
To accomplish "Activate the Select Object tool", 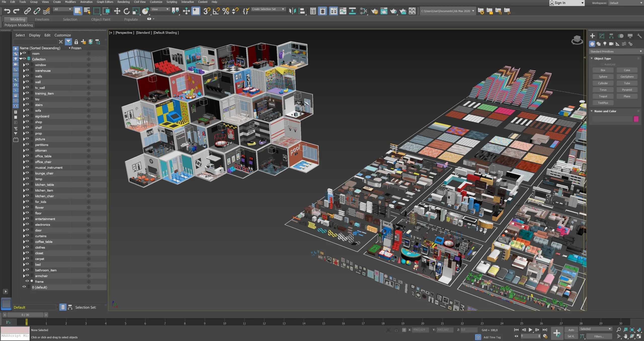I will click(x=78, y=11).
